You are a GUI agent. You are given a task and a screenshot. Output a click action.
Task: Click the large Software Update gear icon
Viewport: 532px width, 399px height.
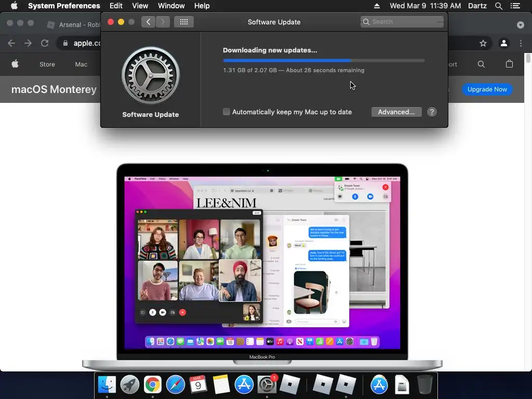(151, 75)
